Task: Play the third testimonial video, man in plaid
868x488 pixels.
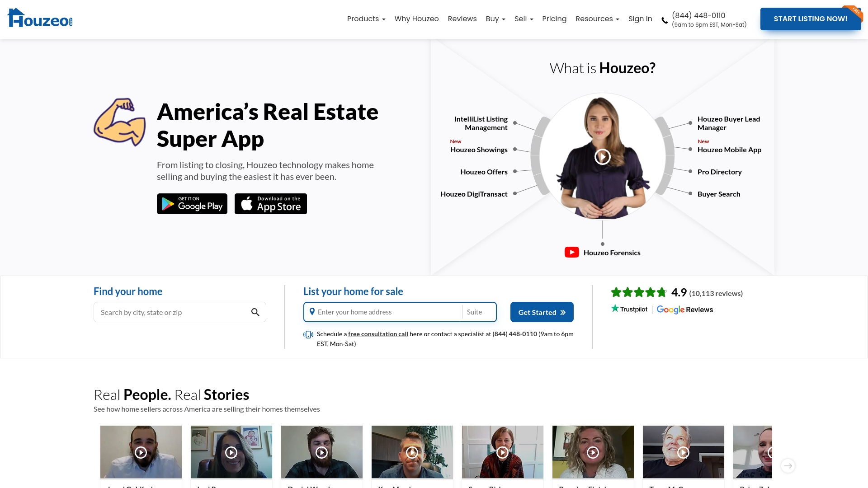Action: (x=322, y=452)
